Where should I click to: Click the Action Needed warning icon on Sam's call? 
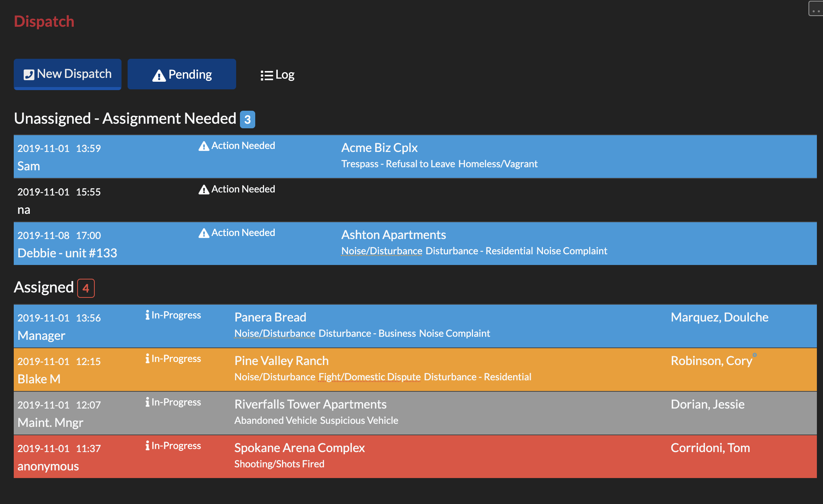click(203, 145)
